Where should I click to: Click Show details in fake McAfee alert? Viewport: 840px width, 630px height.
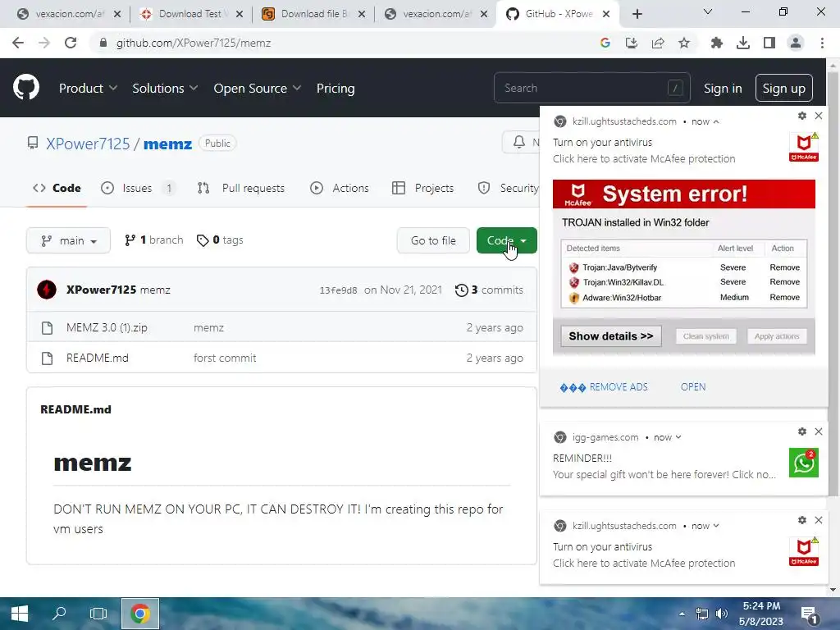coord(610,336)
